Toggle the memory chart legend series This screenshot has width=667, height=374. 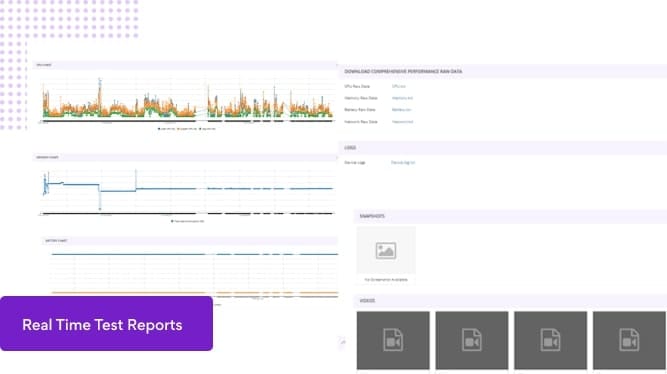click(x=188, y=221)
